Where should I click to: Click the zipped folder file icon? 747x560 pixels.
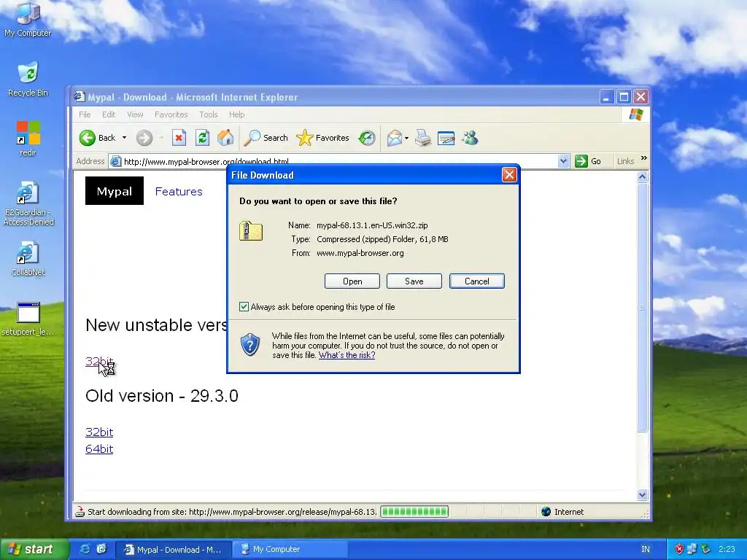[251, 231]
